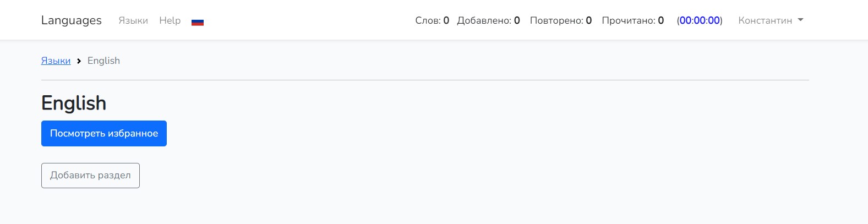
Task: Click the English breadcrumb item
Action: point(103,61)
